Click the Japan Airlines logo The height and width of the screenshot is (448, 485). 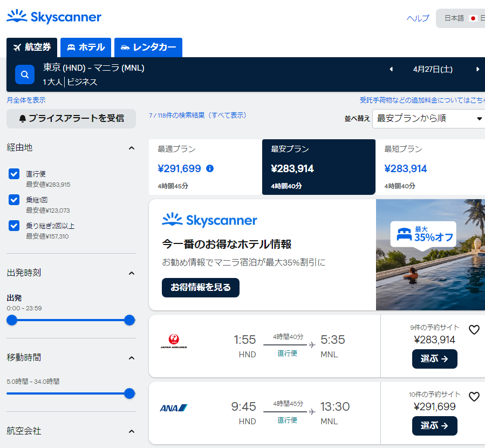point(174,341)
